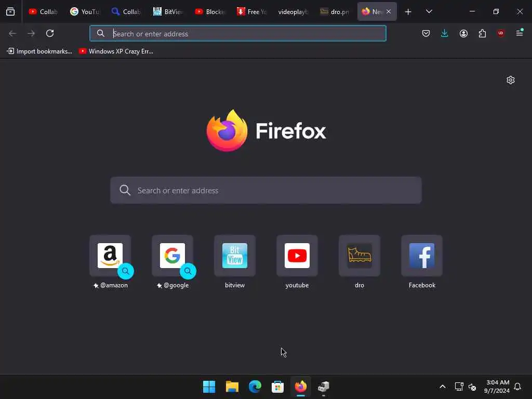532x399 pixels.
Task: Open new tab page personalize gear
Action: 511,80
